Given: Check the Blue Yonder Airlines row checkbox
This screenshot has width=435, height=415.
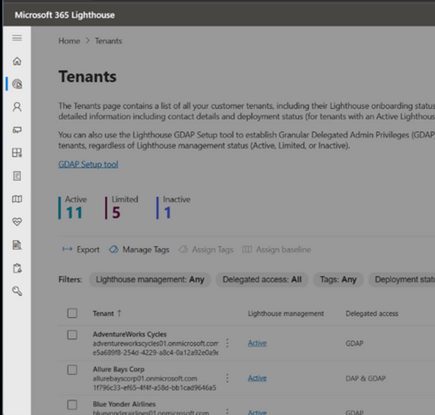Looking at the screenshot, I should pos(72,405).
